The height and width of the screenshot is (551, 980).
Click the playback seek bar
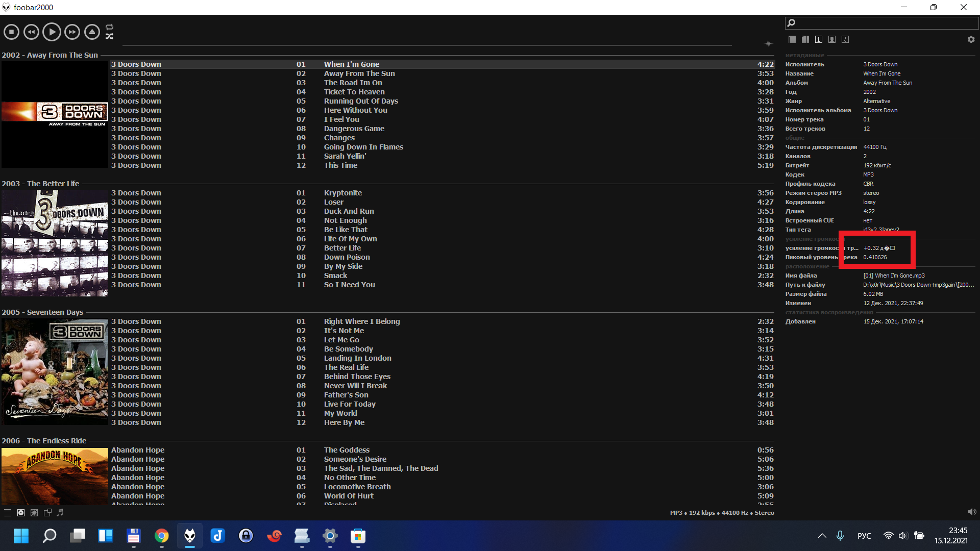(427, 45)
